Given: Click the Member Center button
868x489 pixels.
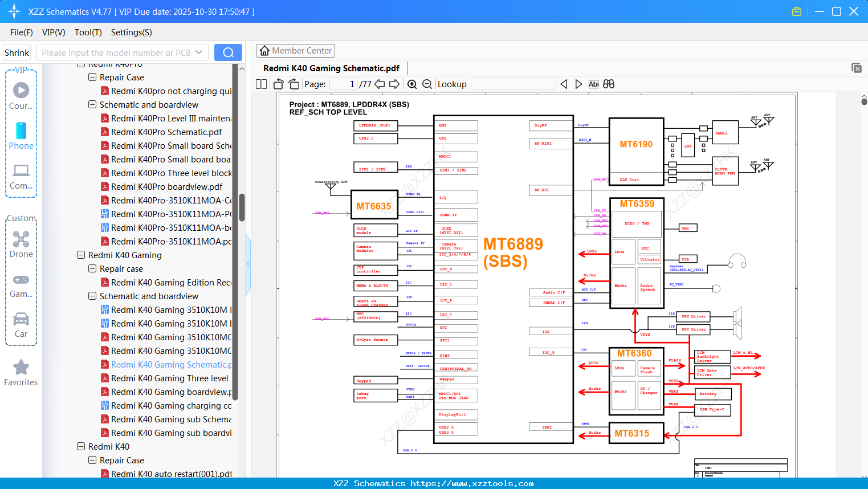Looking at the screenshot, I should [x=295, y=50].
